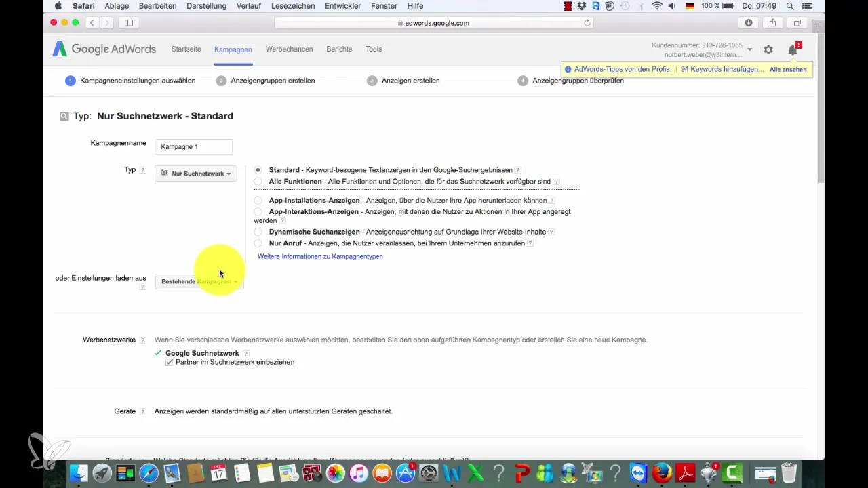Screen dimensions: 868x488
Task: Choose App-Interaktions-Anzeigen radio option
Action: pyautogui.click(x=258, y=212)
